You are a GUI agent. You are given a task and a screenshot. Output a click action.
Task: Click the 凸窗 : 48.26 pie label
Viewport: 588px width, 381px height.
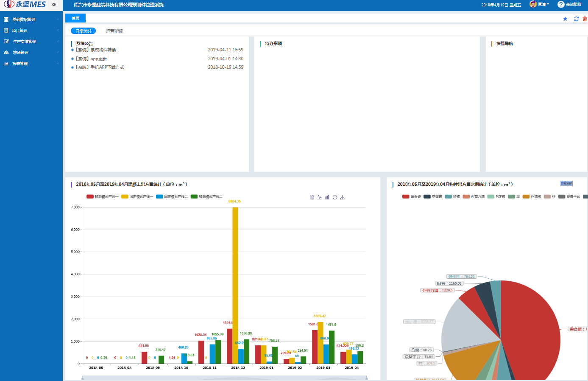coord(421,350)
